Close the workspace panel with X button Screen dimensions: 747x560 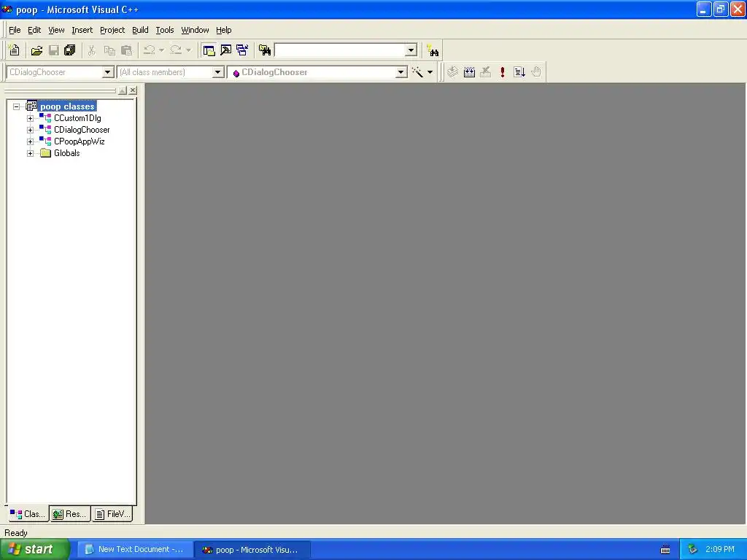click(133, 90)
